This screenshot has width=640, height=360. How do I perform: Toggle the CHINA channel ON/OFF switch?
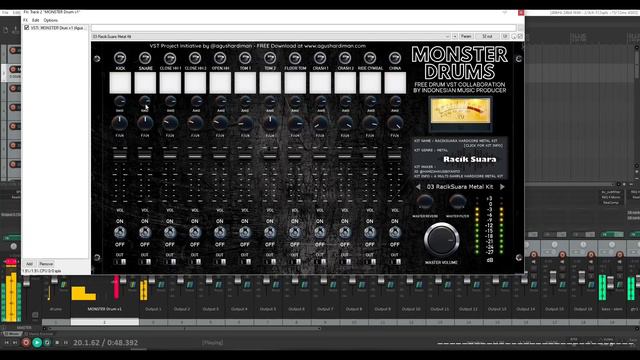(395, 233)
